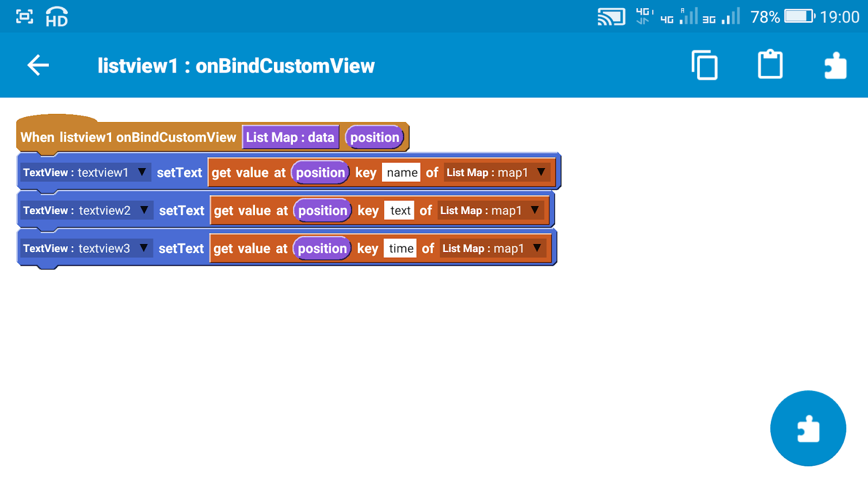Screen dimensions: 868x488
Task: Tap the floating blue puzzle piece button
Action: tap(808, 428)
